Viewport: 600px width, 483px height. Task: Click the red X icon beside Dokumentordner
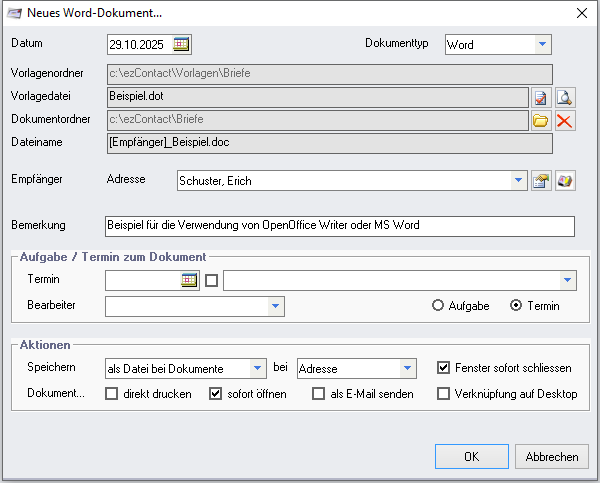point(565,121)
